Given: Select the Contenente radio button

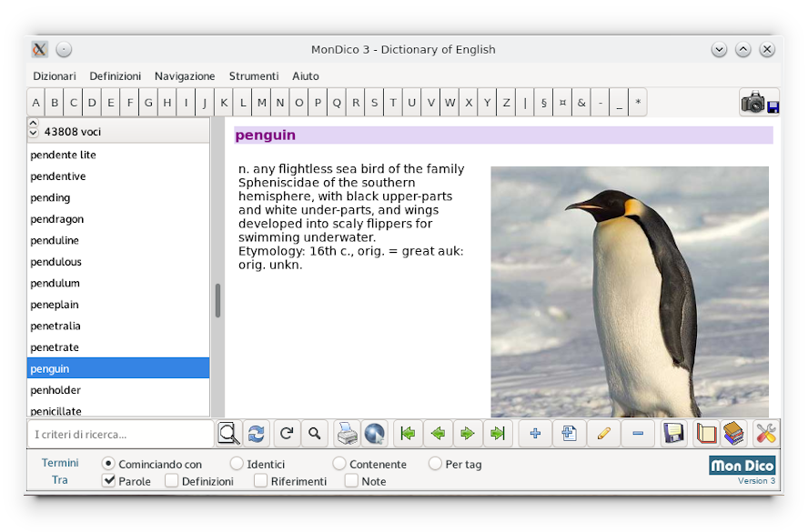Looking at the screenshot, I should pos(339,464).
